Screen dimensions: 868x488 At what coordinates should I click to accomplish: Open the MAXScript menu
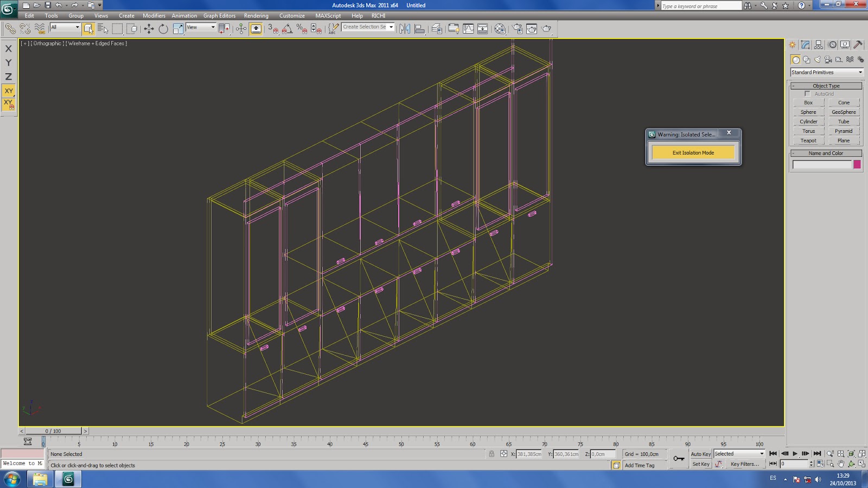click(328, 16)
